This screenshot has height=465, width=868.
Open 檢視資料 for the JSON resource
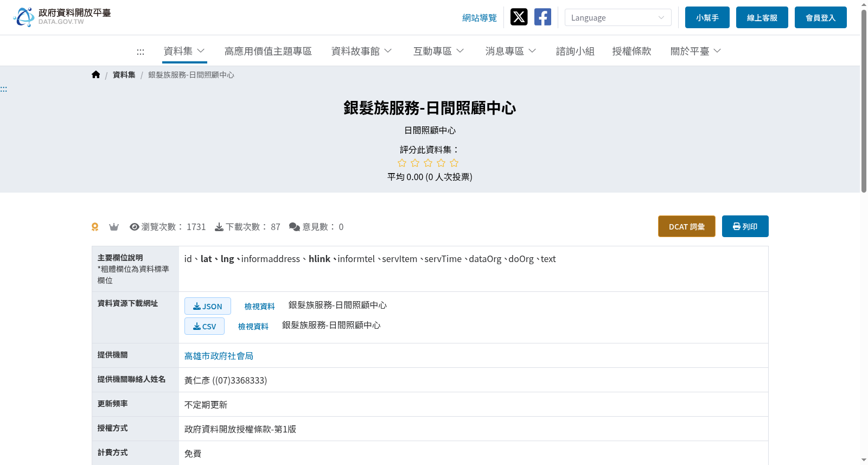tap(260, 307)
